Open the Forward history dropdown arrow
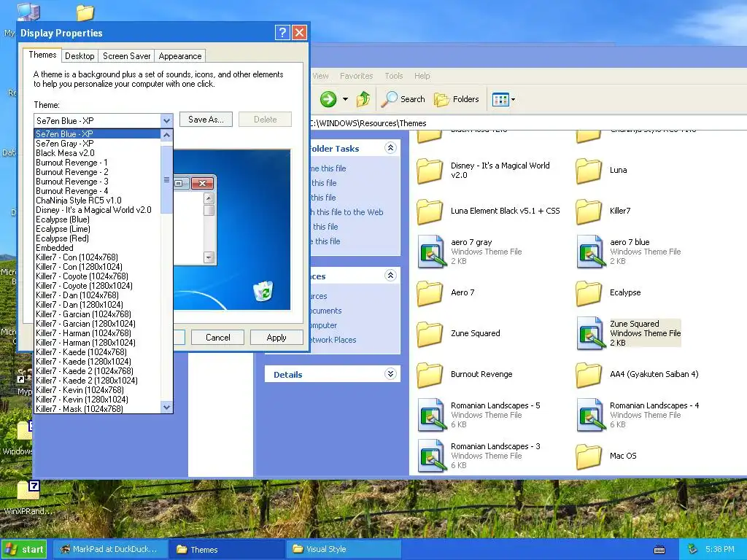This screenshot has height=560, width=747. coord(345,99)
